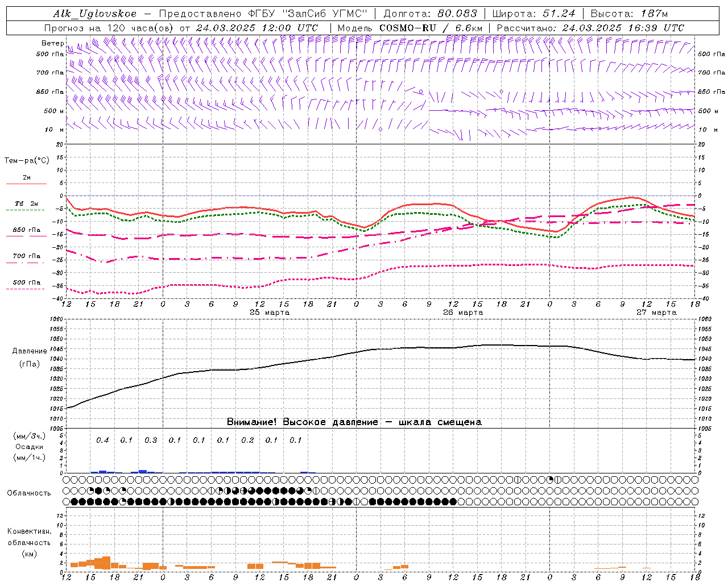Click the (мм/3ч.) units label
Viewport: 728px width, 582px height.
pos(30,436)
